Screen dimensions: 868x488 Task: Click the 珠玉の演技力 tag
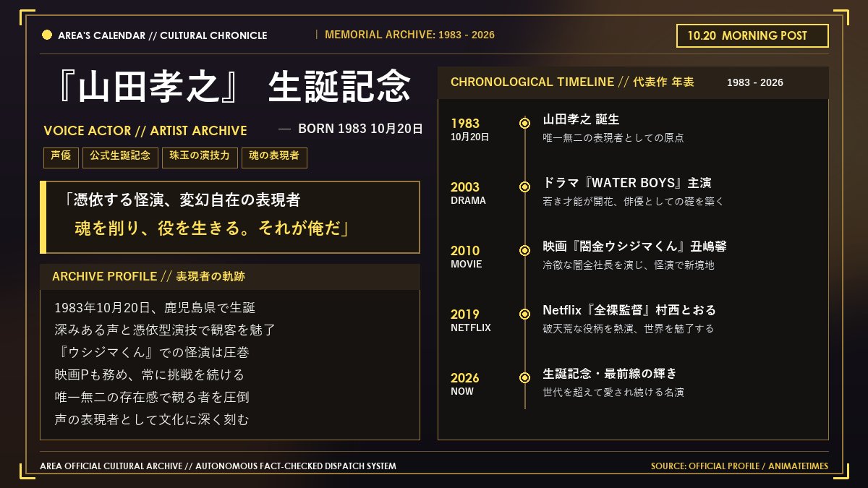pyautogui.click(x=200, y=156)
